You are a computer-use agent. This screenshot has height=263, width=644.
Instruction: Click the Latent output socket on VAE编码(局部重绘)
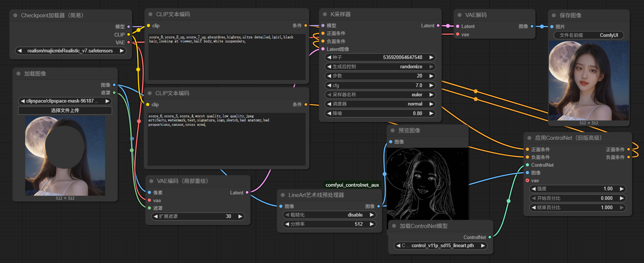[247, 193]
